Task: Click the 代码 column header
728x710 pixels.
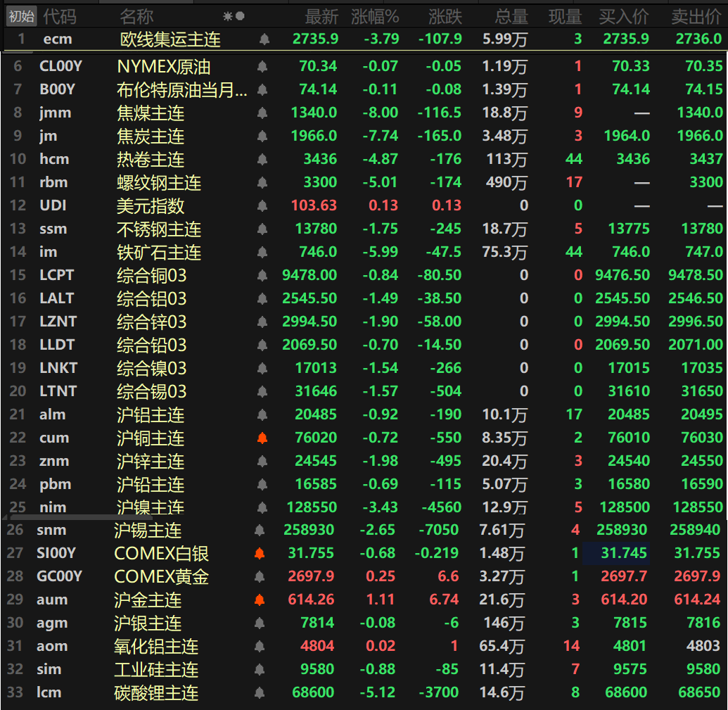Action: [59, 16]
